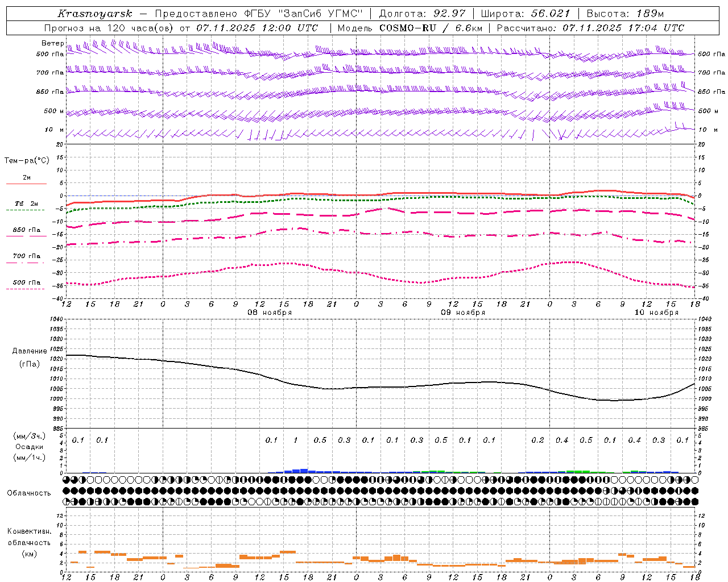The height and width of the screenshot is (582, 728).
Task: Click 'Рассчитано: 07.11.2025 17:04 UTC' text
Action: pos(590,28)
